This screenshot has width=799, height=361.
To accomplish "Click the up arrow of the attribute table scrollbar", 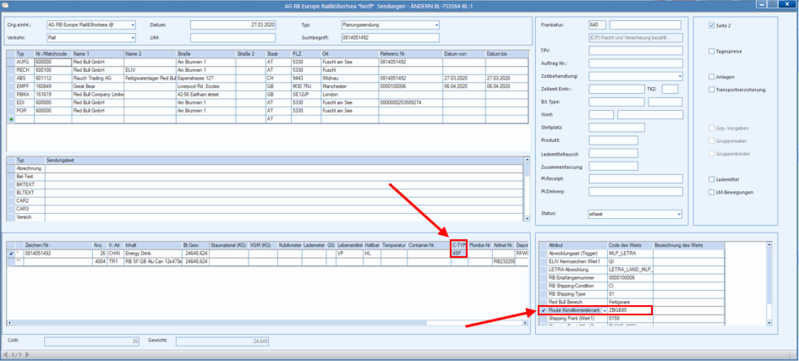I will tap(769, 245).
